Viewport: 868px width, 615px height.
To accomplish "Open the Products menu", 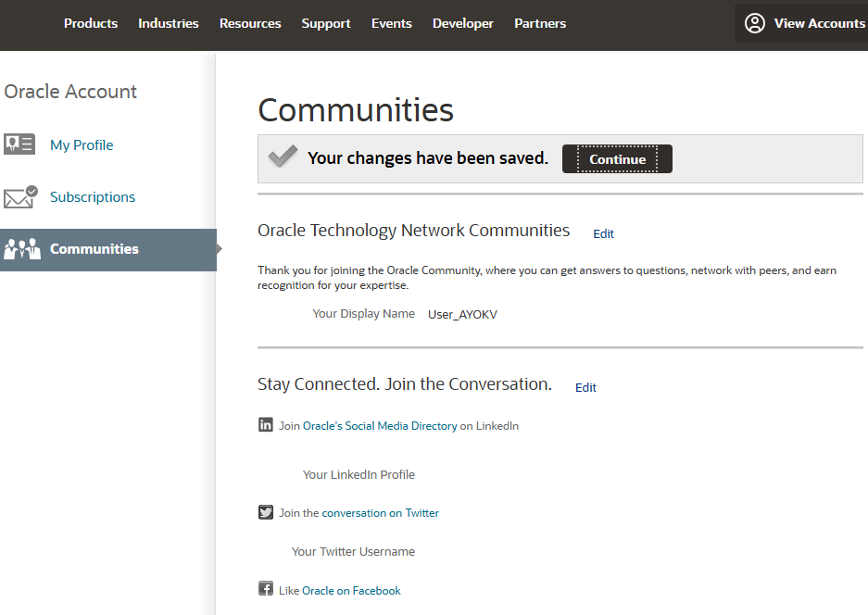I will 91,23.
